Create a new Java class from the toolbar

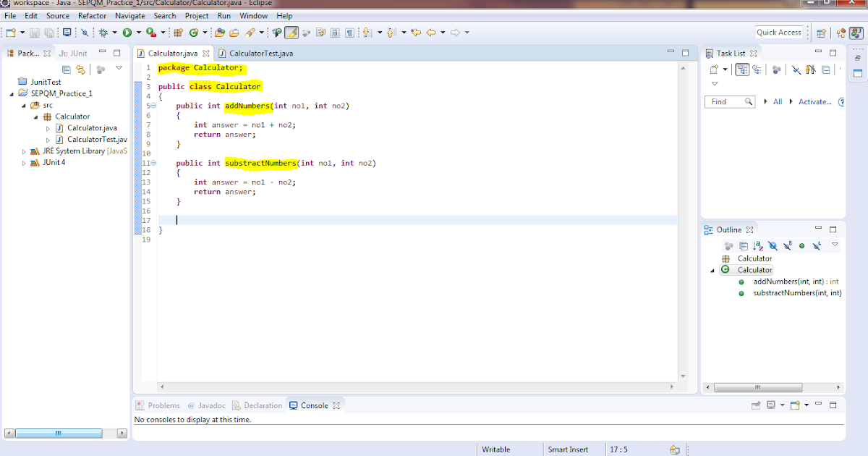195,33
